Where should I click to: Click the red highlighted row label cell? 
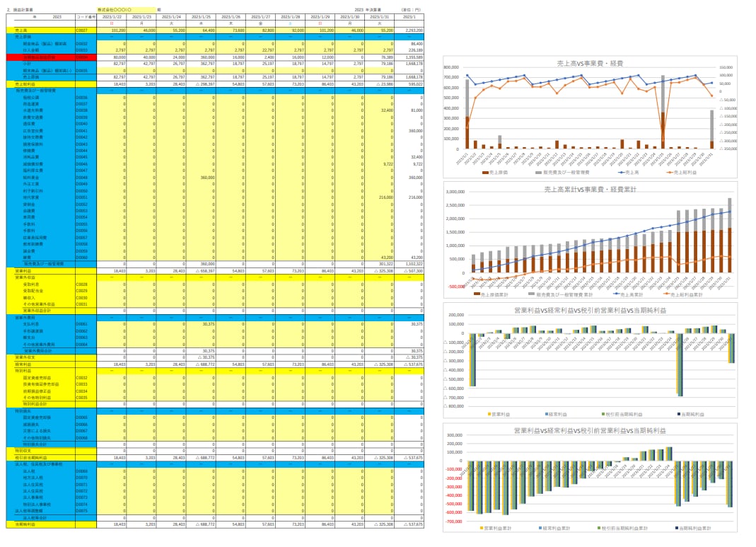[41, 57]
